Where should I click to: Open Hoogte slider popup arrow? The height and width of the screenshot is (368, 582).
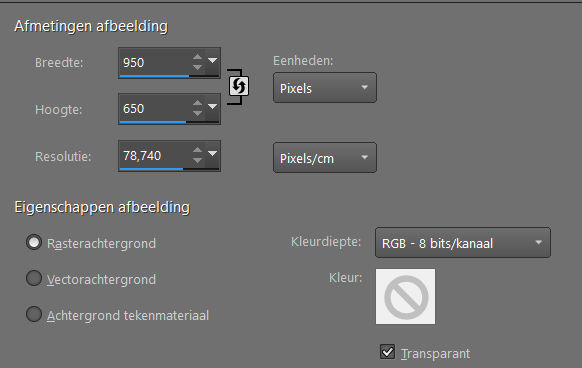(212, 107)
